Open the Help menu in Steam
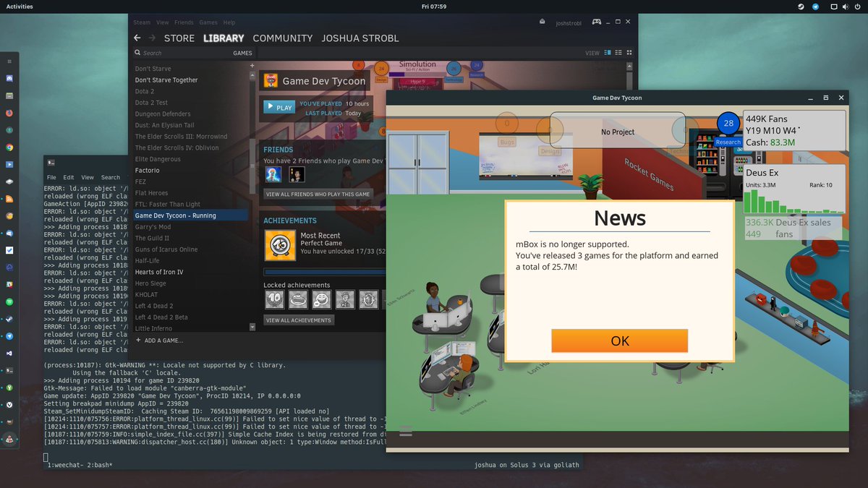The image size is (868, 488). click(229, 22)
